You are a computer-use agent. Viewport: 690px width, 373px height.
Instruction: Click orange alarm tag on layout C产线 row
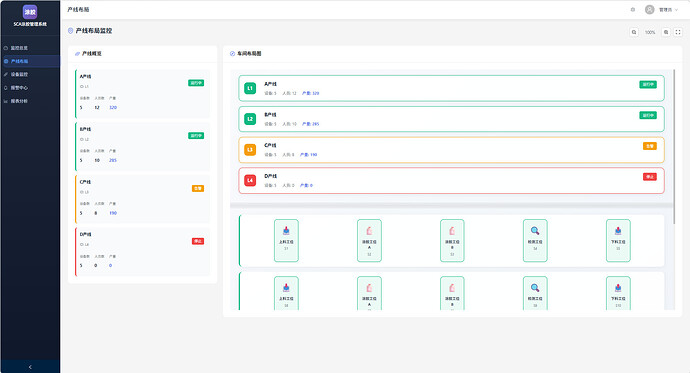[x=650, y=146]
